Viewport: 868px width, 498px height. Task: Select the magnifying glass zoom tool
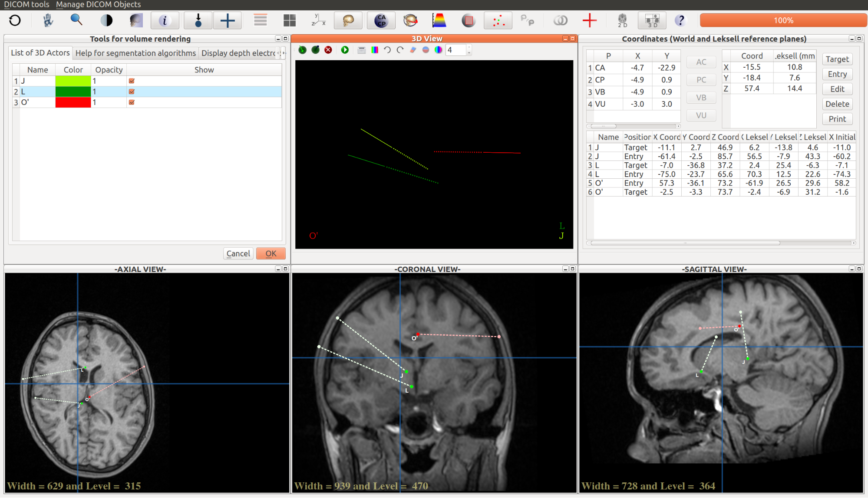(x=76, y=20)
